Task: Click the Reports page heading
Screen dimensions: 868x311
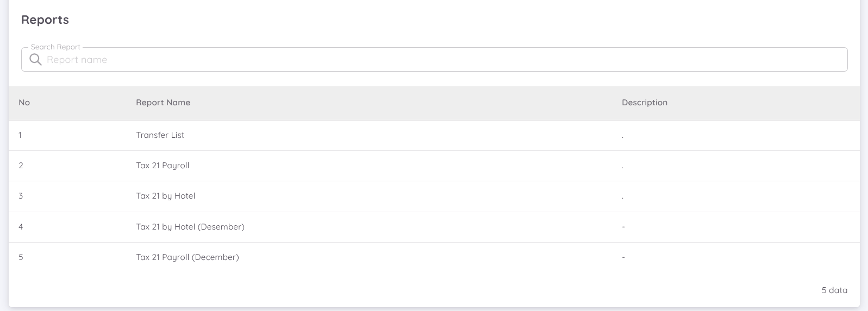Action: (45, 20)
